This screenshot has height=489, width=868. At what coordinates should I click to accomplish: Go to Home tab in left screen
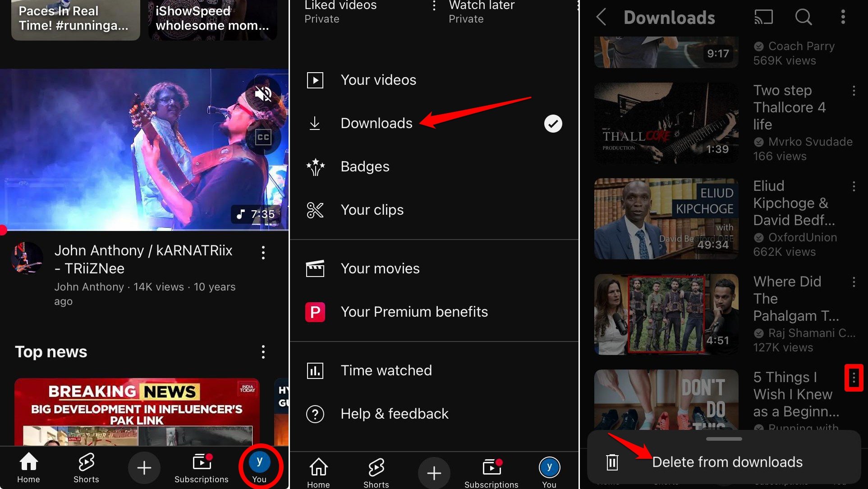(28, 468)
